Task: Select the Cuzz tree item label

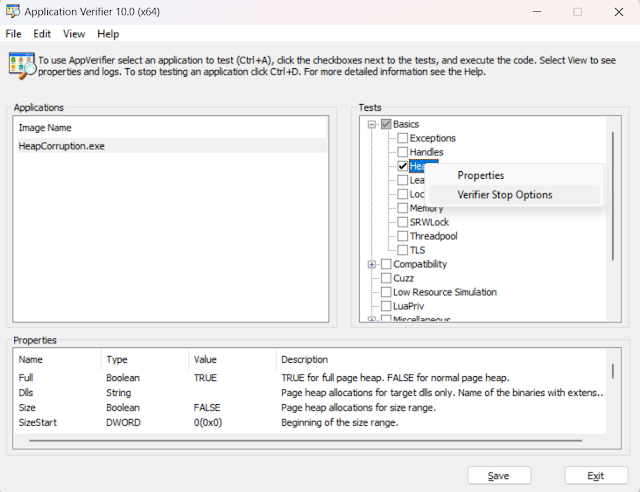Action: click(404, 278)
